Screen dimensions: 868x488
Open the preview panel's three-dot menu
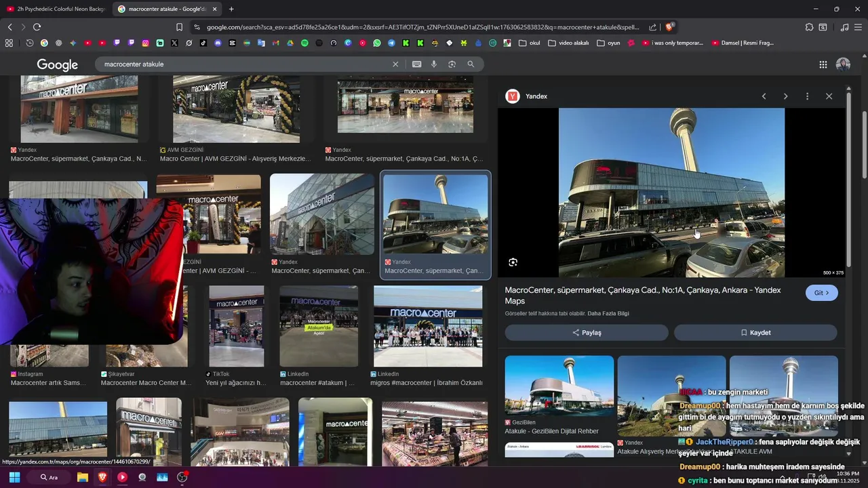pyautogui.click(x=807, y=96)
